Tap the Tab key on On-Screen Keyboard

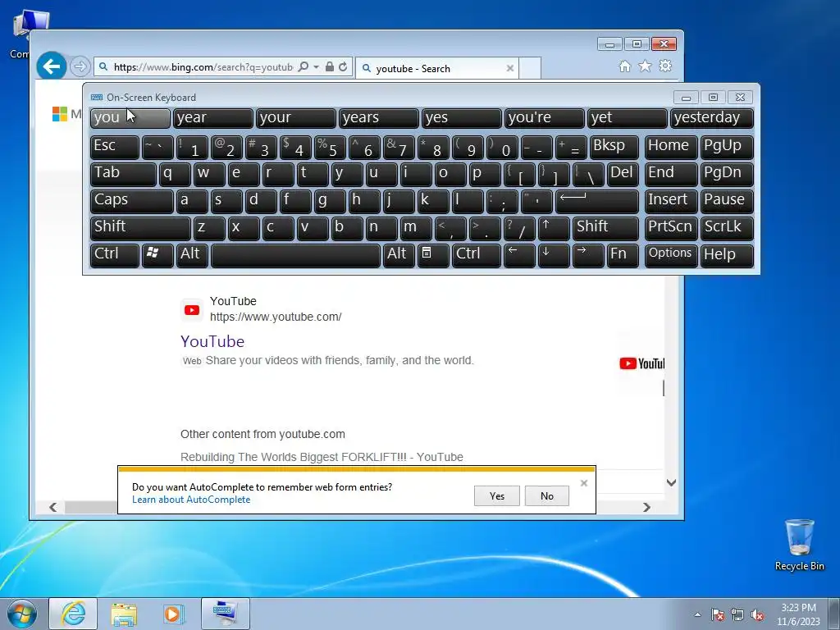point(123,174)
